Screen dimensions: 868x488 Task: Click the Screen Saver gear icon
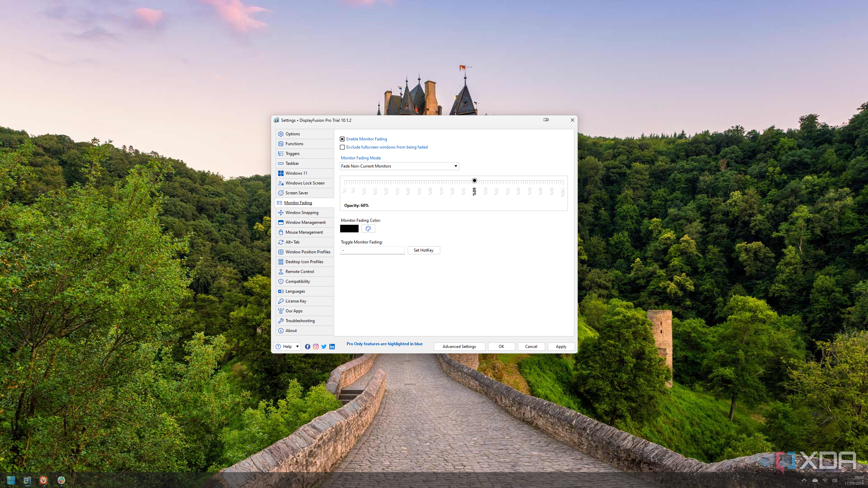(281, 193)
